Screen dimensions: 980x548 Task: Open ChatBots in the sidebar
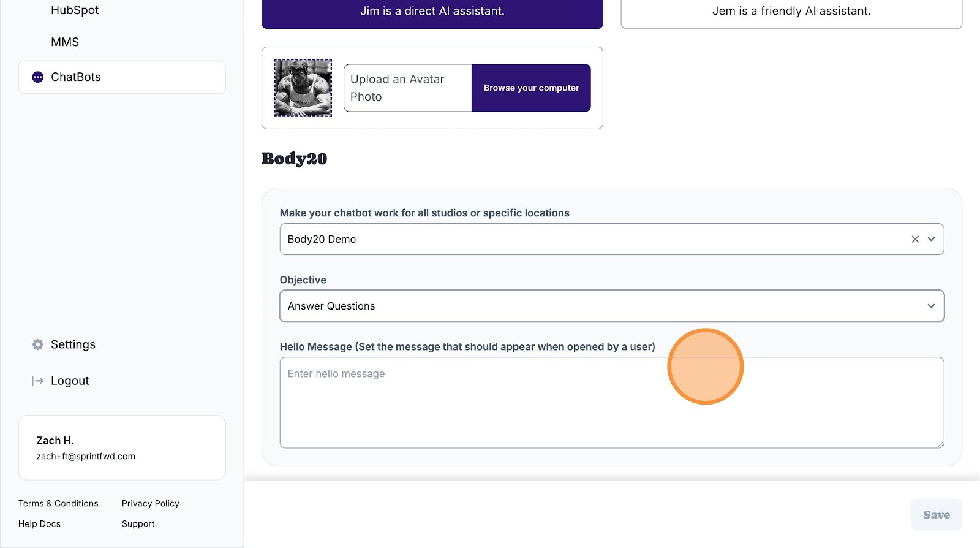click(x=122, y=77)
